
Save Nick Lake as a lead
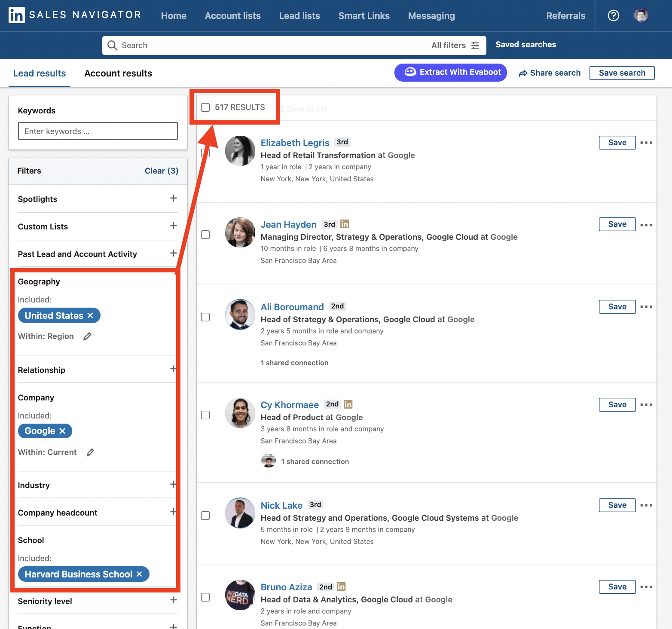tap(617, 505)
